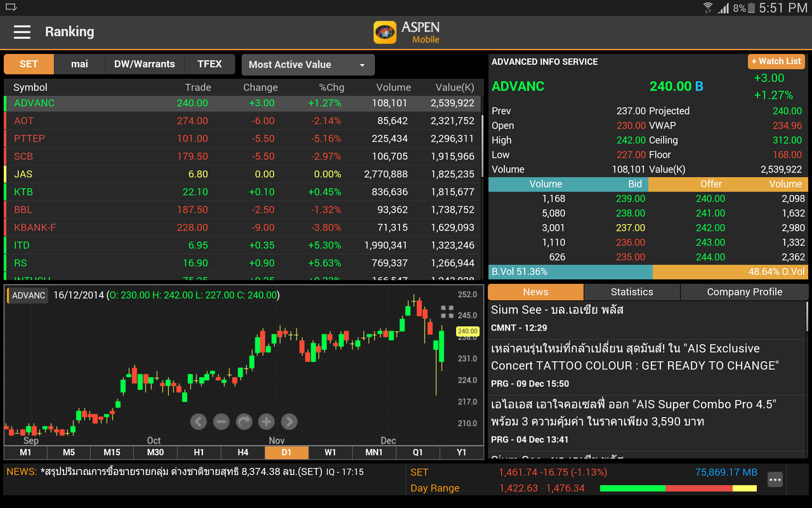This screenshot has height=508, width=812.
Task: Switch to the mai market tab
Action: click(x=80, y=64)
